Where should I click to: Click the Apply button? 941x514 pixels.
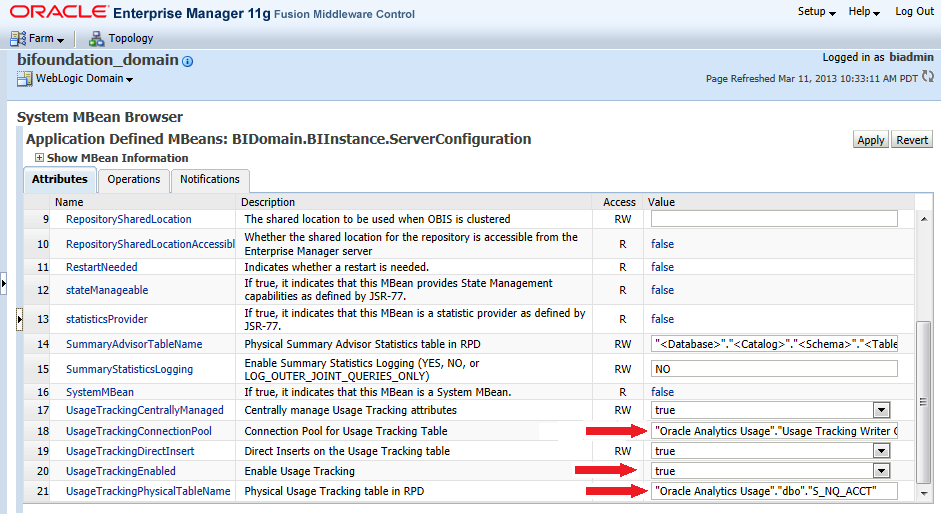(x=871, y=140)
